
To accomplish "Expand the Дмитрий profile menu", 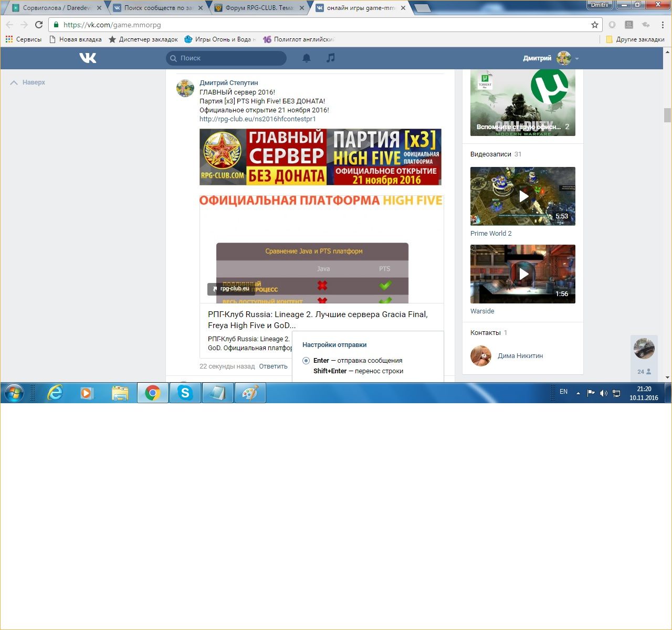I will pyautogui.click(x=551, y=58).
